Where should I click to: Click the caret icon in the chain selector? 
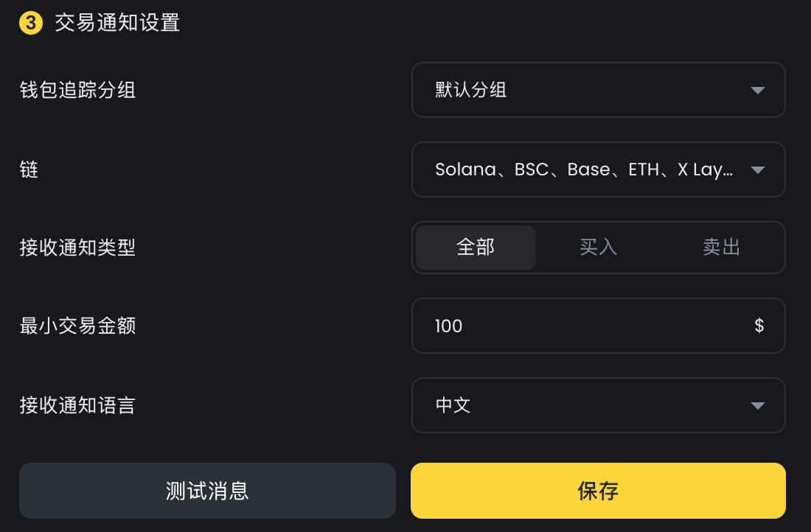[757, 170]
